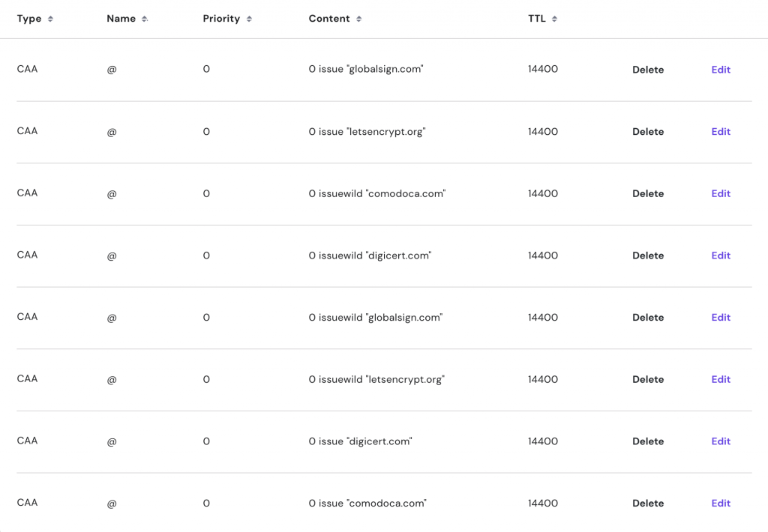Delete the 0 issuewild "digicert.com" record
Viewport: 768px width, 532px height.
click(x=648, y=255)
